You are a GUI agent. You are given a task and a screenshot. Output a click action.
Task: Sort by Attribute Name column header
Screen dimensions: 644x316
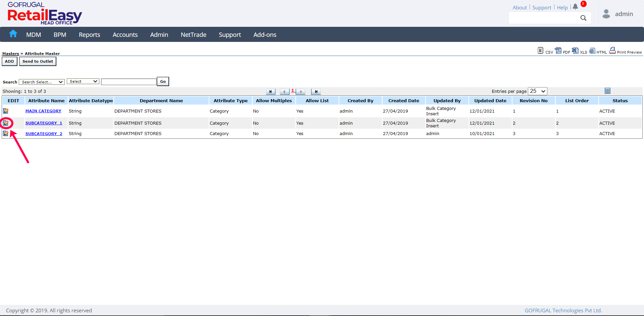(46, 101)
